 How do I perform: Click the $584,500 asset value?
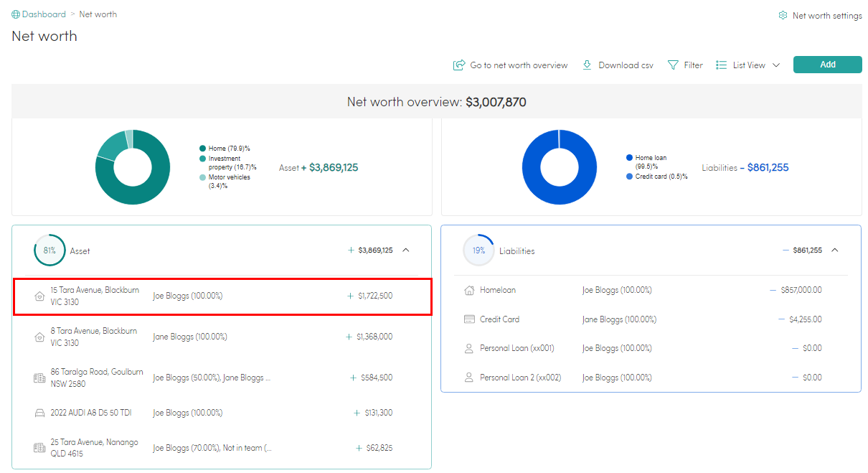377,378
